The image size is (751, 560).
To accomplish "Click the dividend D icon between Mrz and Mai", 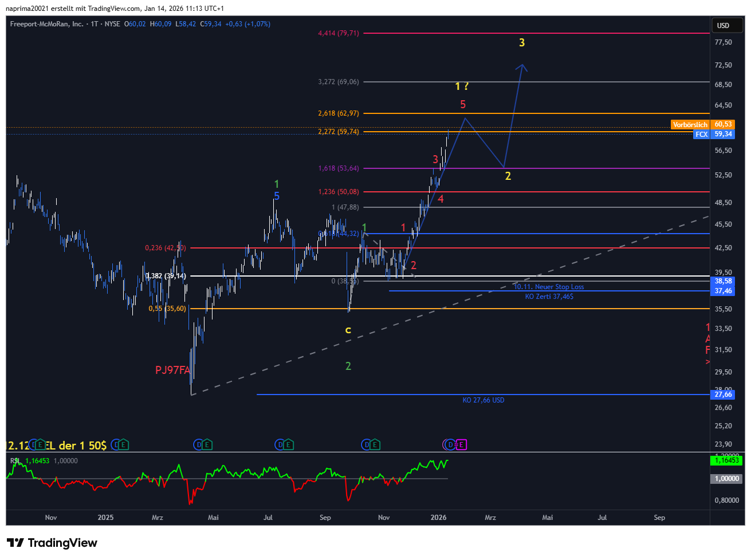I will coord(198,445).
